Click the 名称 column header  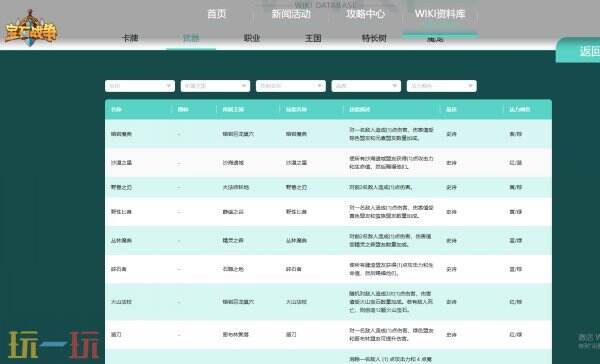coord(116,109)
